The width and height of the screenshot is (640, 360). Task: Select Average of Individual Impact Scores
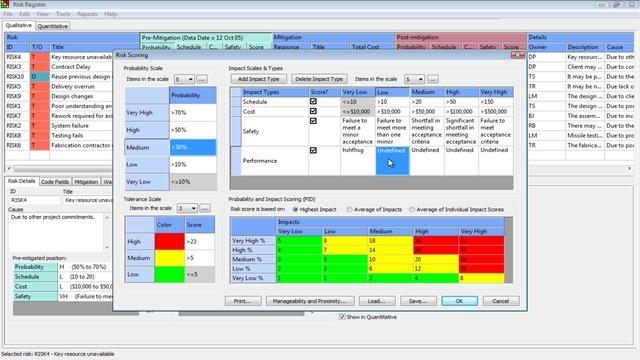point(412,209)
